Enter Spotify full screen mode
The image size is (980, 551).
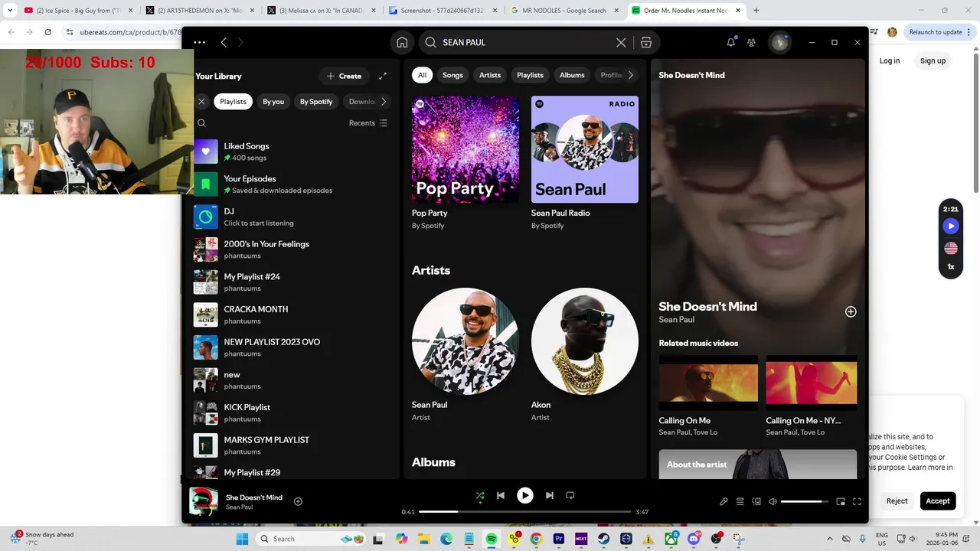click(x=857, y=502)
